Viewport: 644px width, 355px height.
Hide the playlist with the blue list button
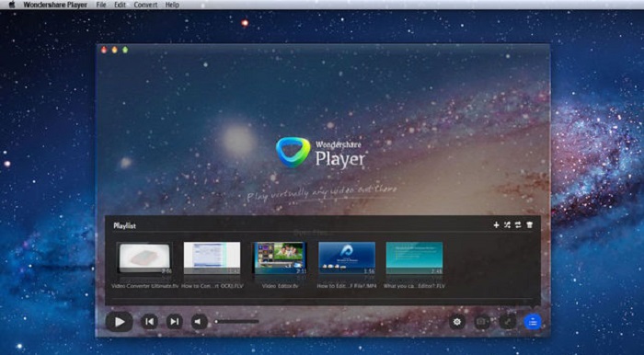click(533, 322)
